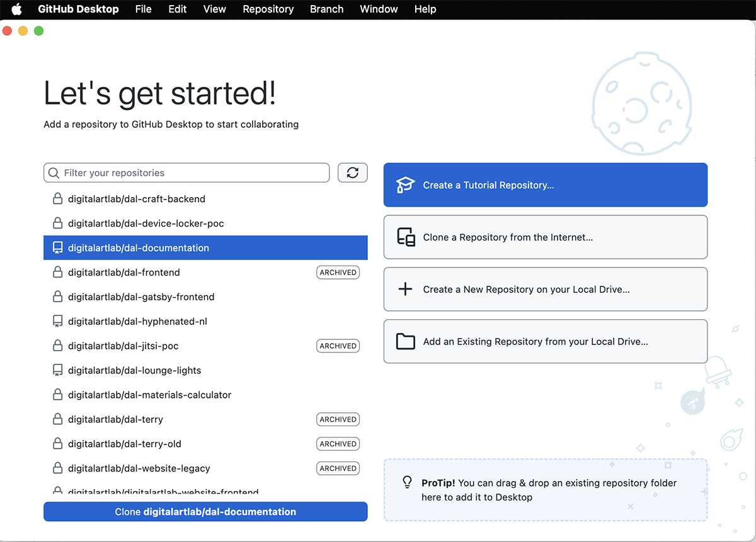Click the lock icon beside dal-materials-calculator

[x=57, y=395]
